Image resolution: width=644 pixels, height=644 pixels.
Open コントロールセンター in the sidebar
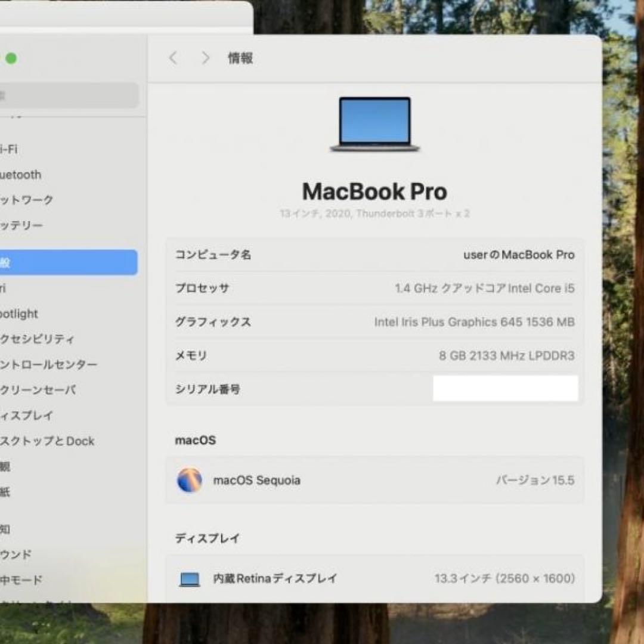point(48,365)
